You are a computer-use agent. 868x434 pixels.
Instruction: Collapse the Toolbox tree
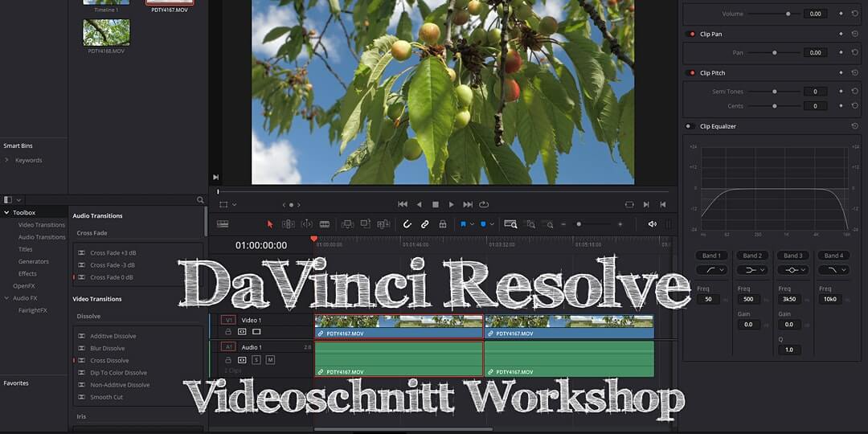point(6,212)
